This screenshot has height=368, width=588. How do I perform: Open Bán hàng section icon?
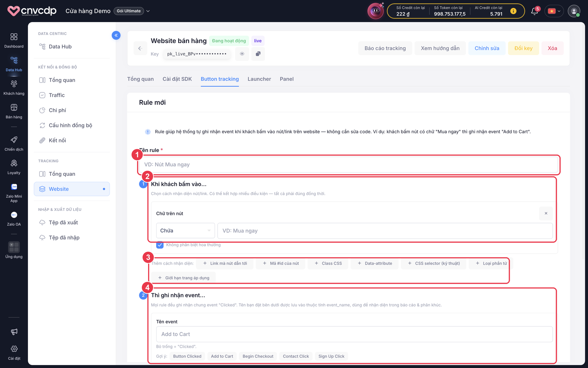click(x=14, y=107)
